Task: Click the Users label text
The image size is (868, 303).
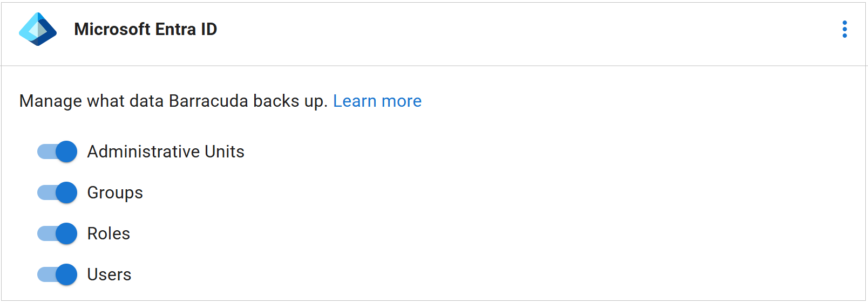Action: click(109, 274)
